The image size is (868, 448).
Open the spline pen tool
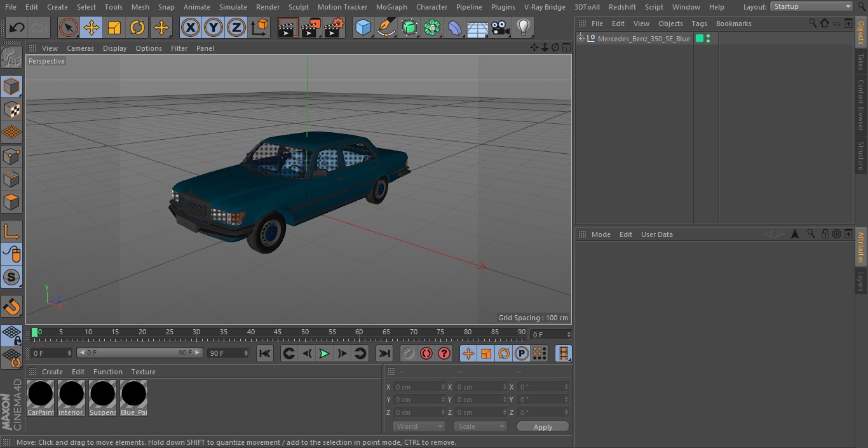(x=386, y=28)
